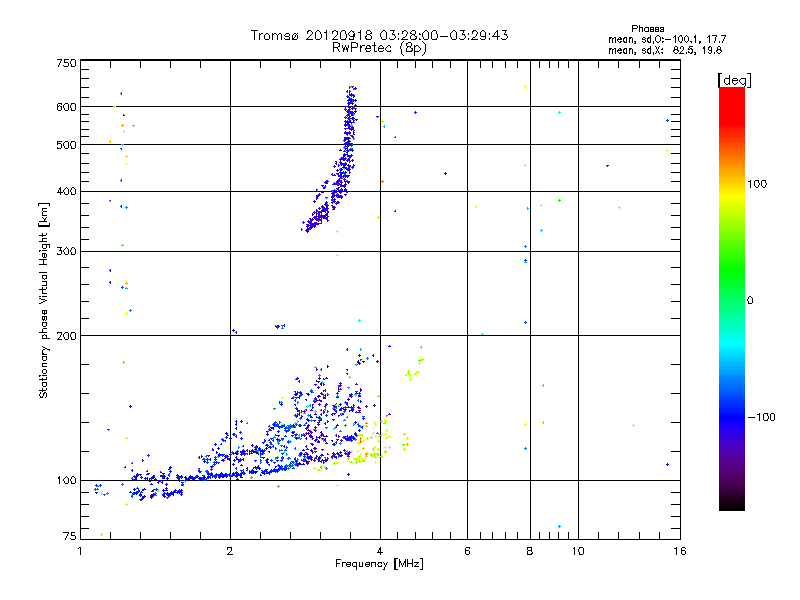800x600 pixels.
Task: Click the "-100" colorbar tick label
Action: pos(762,417)
